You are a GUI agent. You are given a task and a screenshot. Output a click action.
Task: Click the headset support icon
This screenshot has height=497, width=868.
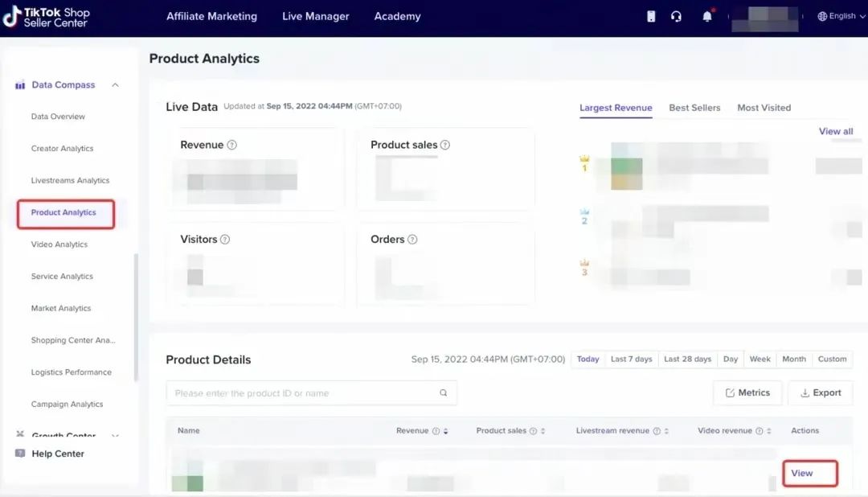pyautogui.click(x=676, y=16)
